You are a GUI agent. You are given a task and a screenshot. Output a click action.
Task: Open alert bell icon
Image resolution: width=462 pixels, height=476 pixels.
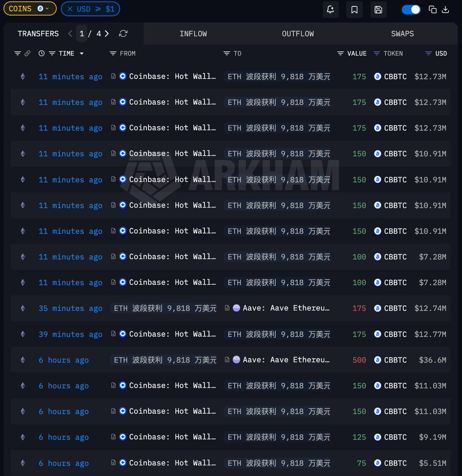[x=330, y=10]
